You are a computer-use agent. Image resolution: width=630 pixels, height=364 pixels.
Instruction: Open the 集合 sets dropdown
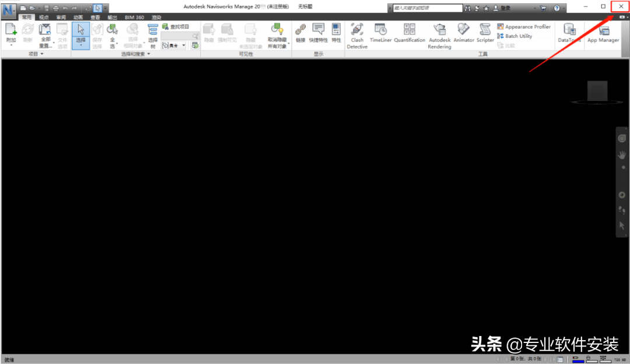point(174,46)
